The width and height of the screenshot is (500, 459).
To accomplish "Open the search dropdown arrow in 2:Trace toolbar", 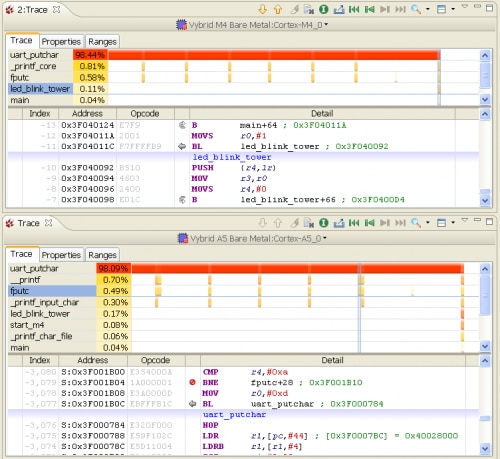I will point(428,9).
